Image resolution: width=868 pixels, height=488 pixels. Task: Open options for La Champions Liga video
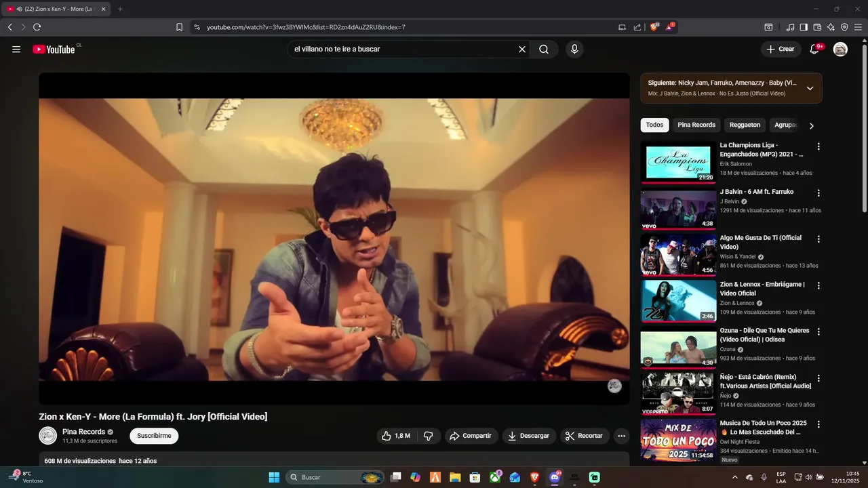point(818,146)
